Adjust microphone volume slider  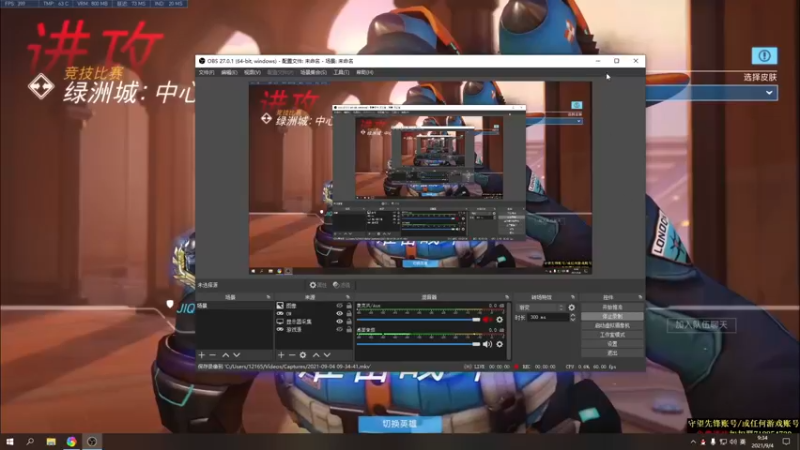418,319
